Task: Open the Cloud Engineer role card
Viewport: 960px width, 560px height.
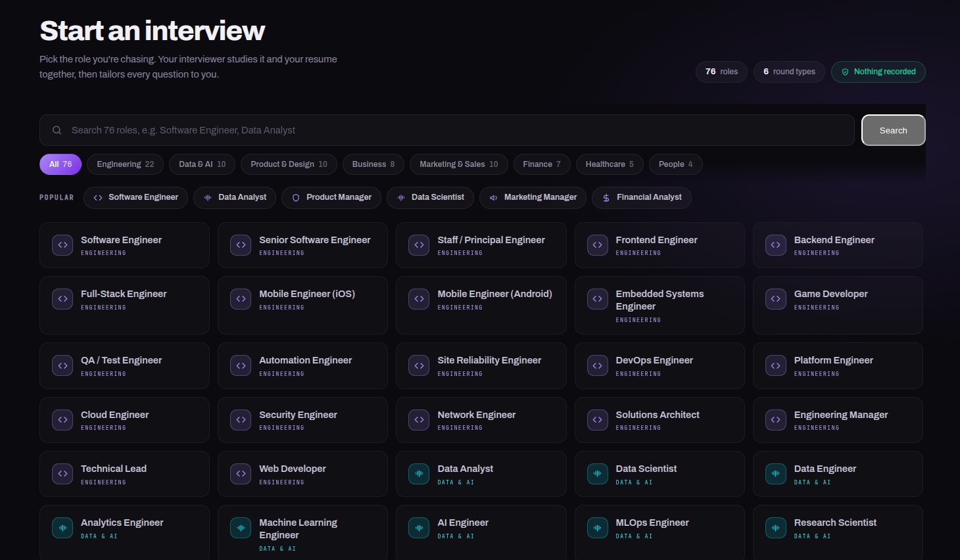Action: click(x=124, y=420)
